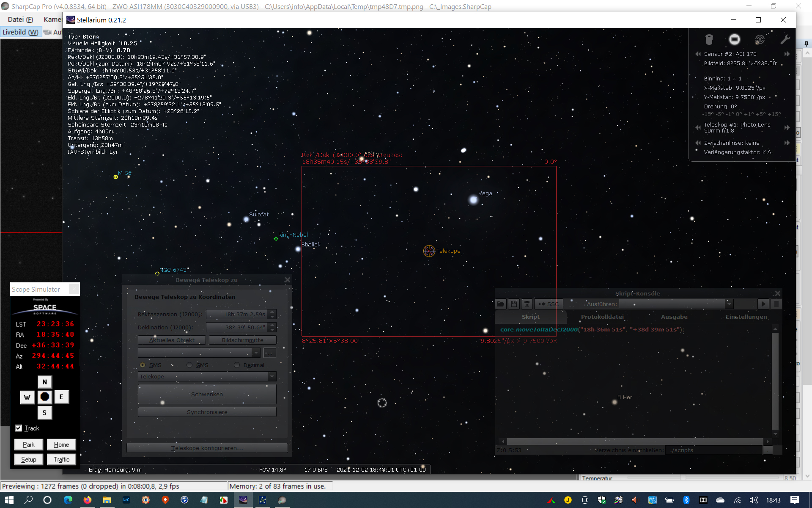Rotate sensor by -15° in Oculars panel
The height and width of the screenshot is (508, 812).
tap(708, 114)
